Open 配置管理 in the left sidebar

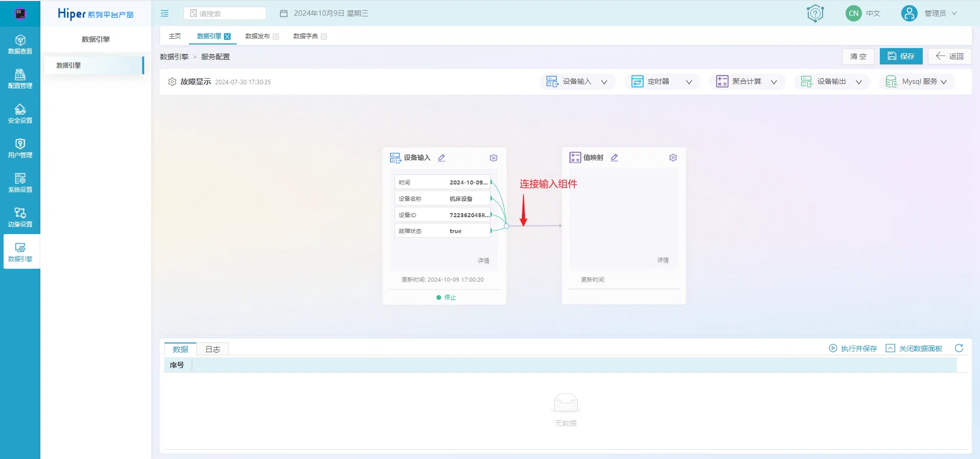pos(20,79)
